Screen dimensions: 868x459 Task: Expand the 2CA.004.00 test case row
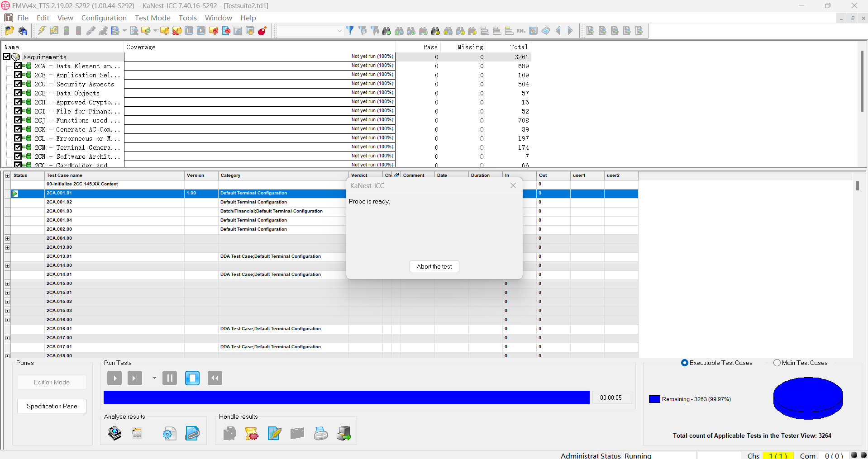point(7,238)
